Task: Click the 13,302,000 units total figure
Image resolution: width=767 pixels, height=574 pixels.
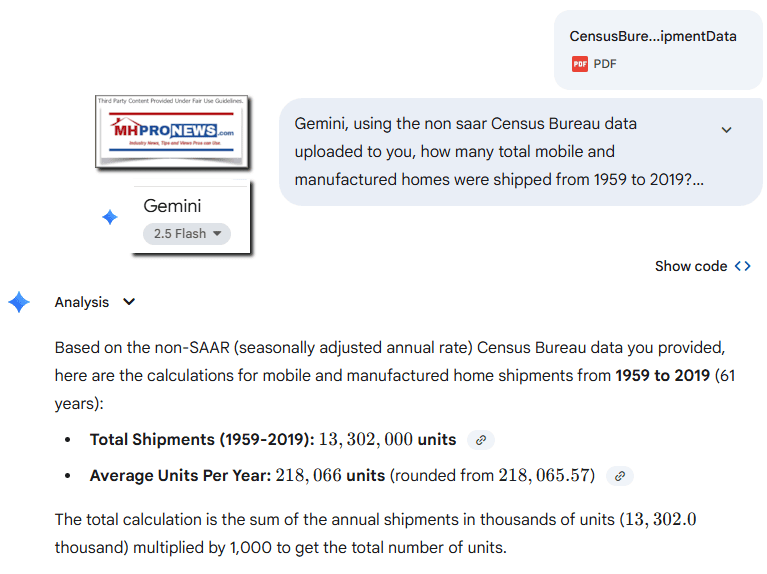Action: click(x=387, y=440)
